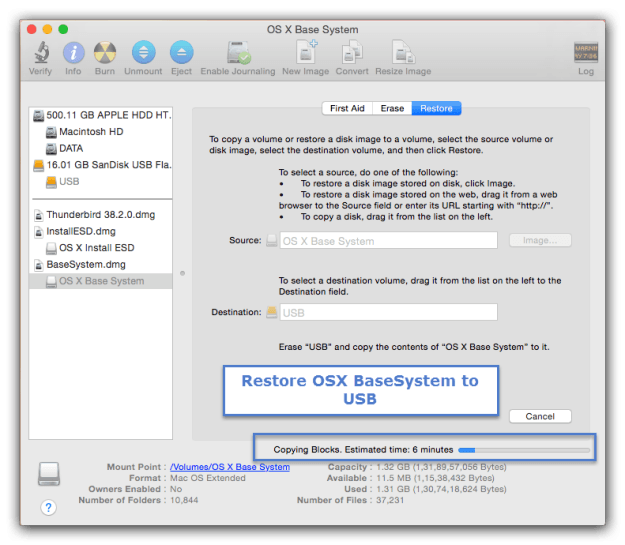This screenshot has height=545, width=625.
Task: Click the large disk icon beside Mount Point
Action: (49, 474)
